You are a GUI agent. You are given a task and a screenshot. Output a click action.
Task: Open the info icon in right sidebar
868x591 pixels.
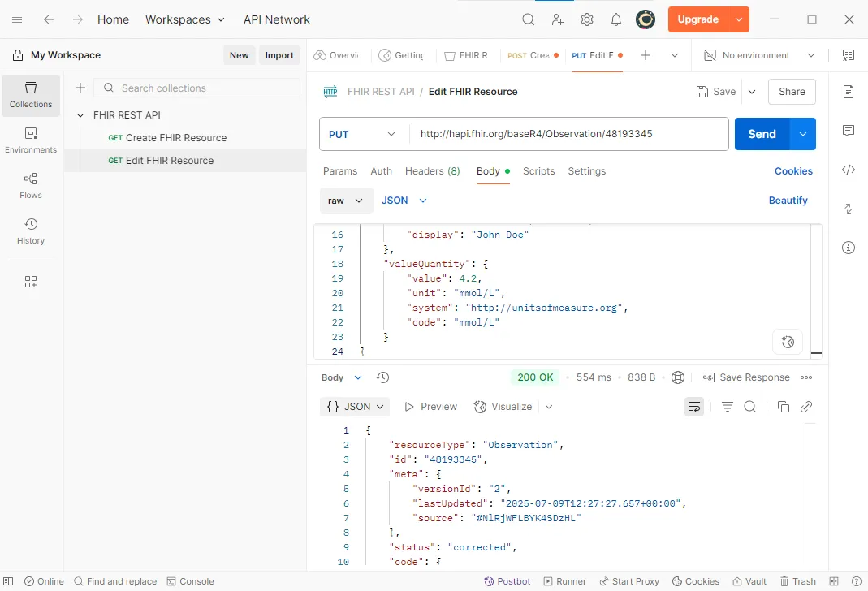[848, 248]
